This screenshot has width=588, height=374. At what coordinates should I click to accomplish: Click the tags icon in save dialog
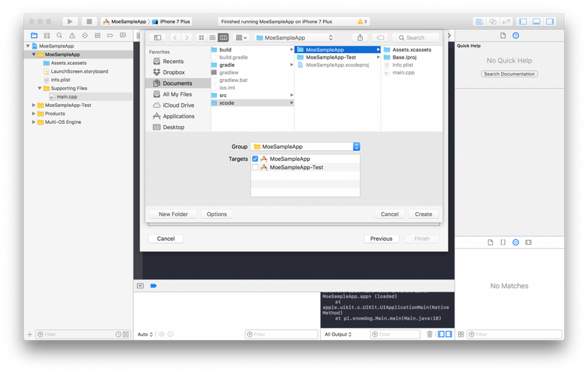click(380, 37)
